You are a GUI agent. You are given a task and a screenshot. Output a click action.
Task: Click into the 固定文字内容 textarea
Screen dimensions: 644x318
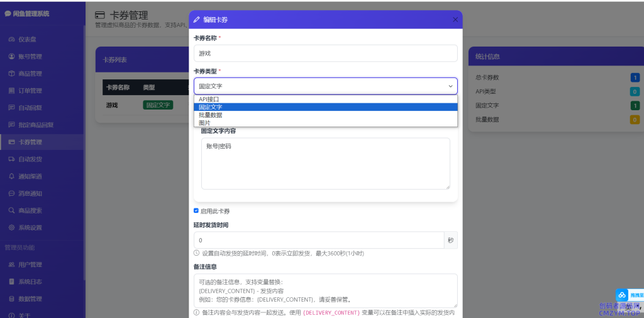click(x=325, y=164)
